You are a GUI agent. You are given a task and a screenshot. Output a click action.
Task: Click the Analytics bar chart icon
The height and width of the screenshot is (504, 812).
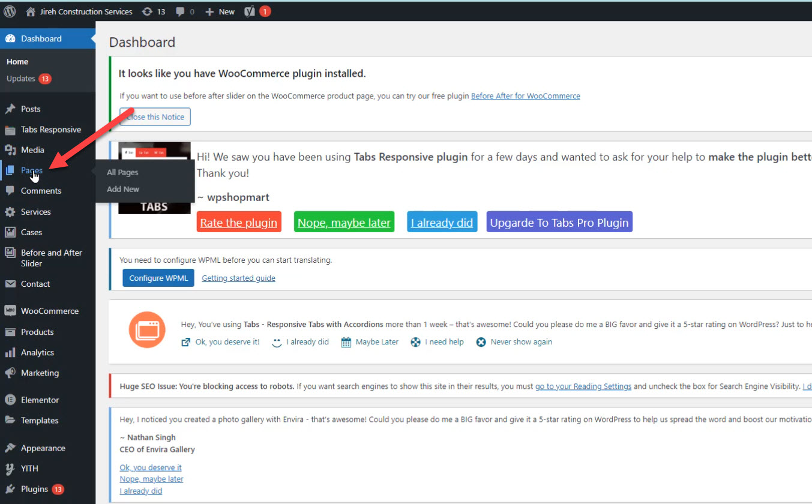(x=10, y=352)
